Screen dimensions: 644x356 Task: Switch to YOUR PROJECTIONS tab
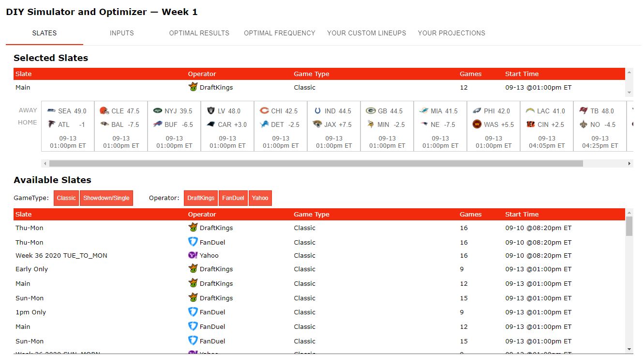tap(451, 33)
